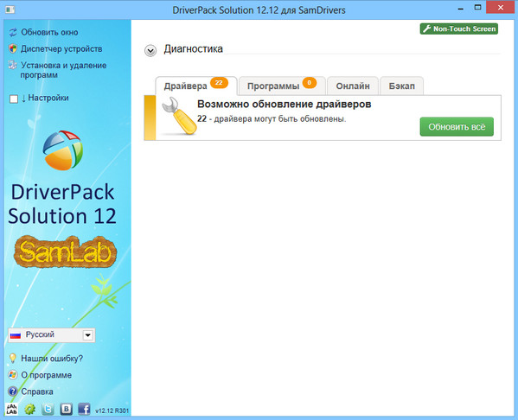
Task: Click the Диагностика heading
Action: 193,49
